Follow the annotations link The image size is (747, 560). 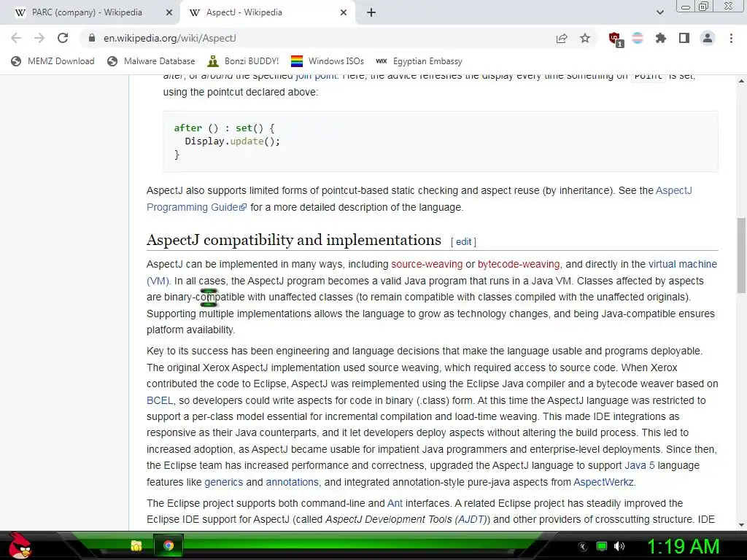(292, 482)
